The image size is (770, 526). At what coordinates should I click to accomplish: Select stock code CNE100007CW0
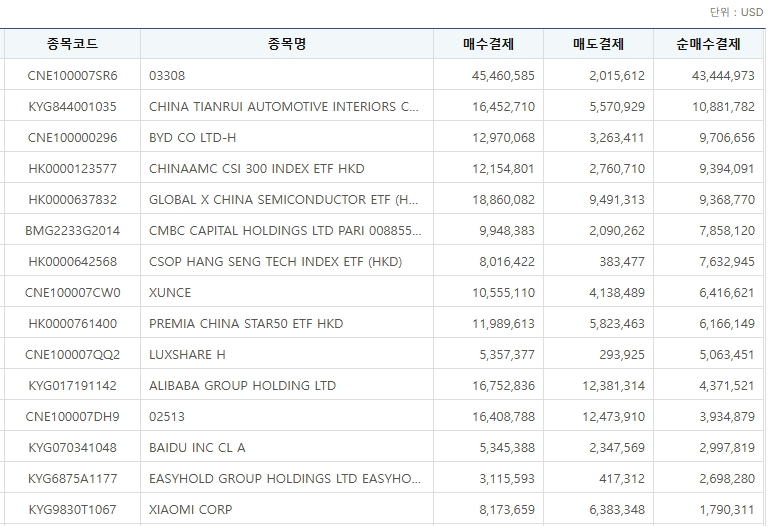(73, 292)
